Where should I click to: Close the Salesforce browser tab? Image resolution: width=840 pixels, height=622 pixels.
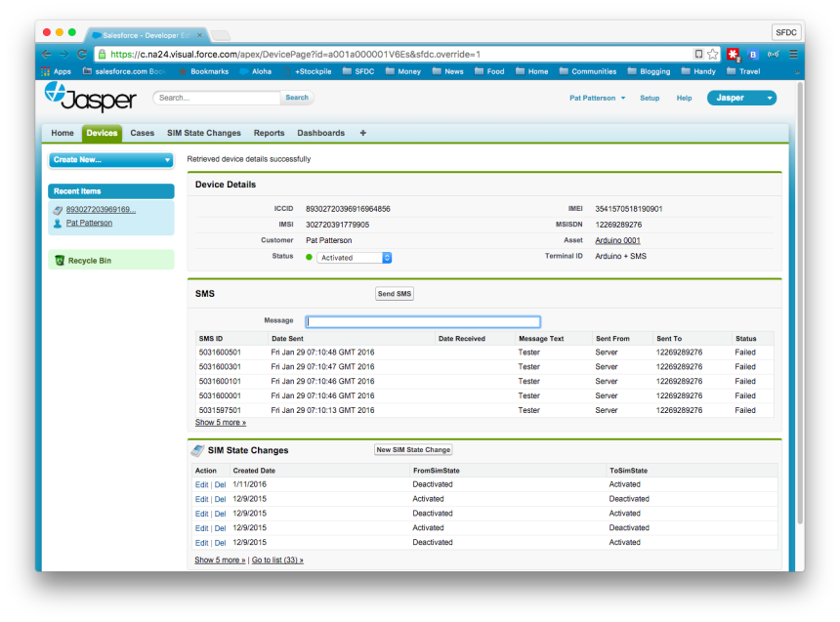(200, 35)
